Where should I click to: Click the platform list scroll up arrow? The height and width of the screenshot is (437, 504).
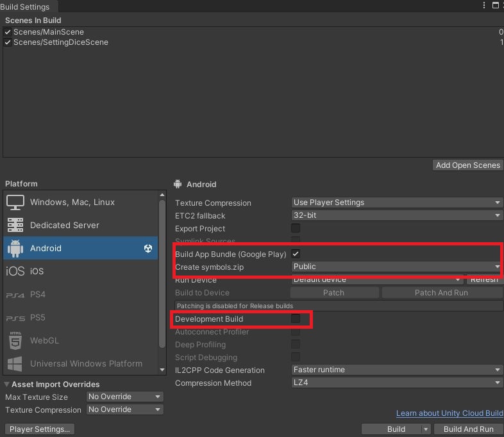pyautogui.click(x=162, y=195)
